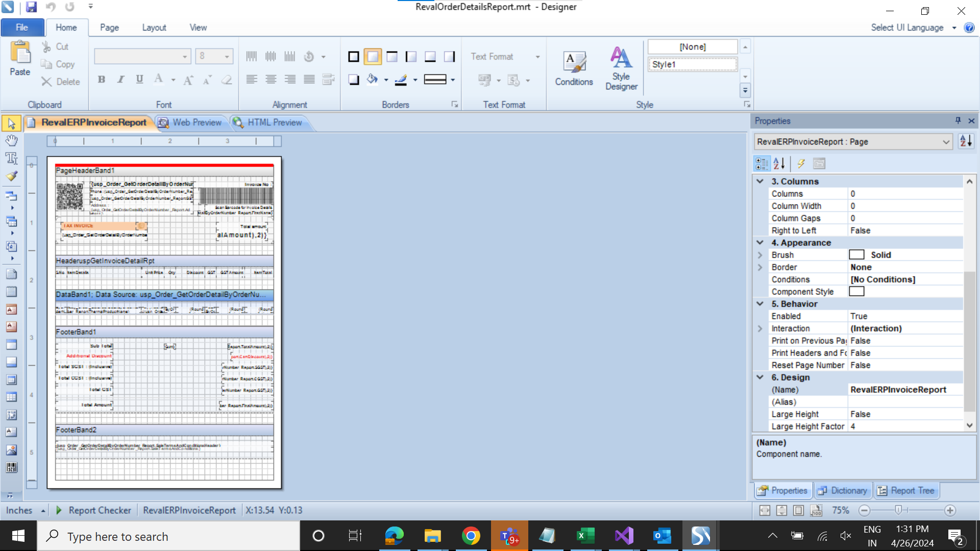Toggle Italic font formatting
The width and height of the screenshot is (980, 551).
coord(120,79)
